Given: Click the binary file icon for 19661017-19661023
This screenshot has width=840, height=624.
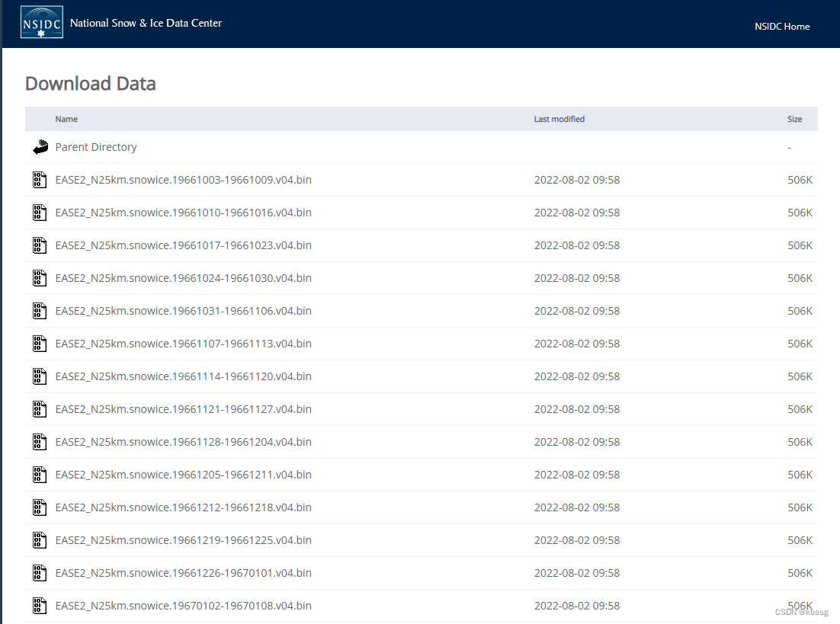Looking at the screenshot, I should tap(40, 245).
